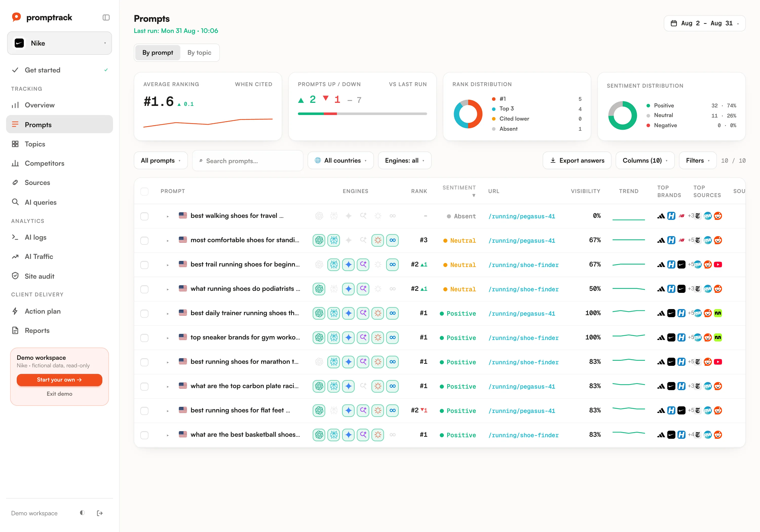760x532 pixels.
Task: Click the Exit demo link
Action: pyautogui.click(x=60, y=394)
